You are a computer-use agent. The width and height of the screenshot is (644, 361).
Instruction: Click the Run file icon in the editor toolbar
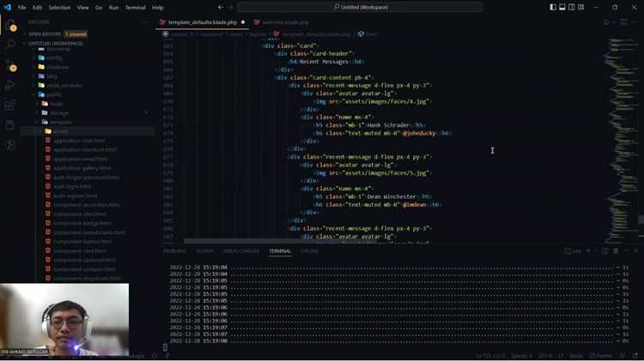pos(606,22)
